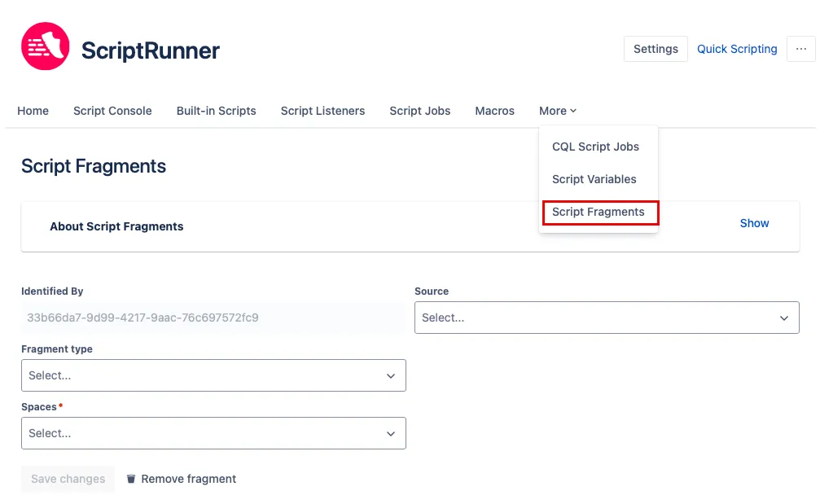Click the Identified By label
This screenshot has height=504, width=820.
pos(52,291)
